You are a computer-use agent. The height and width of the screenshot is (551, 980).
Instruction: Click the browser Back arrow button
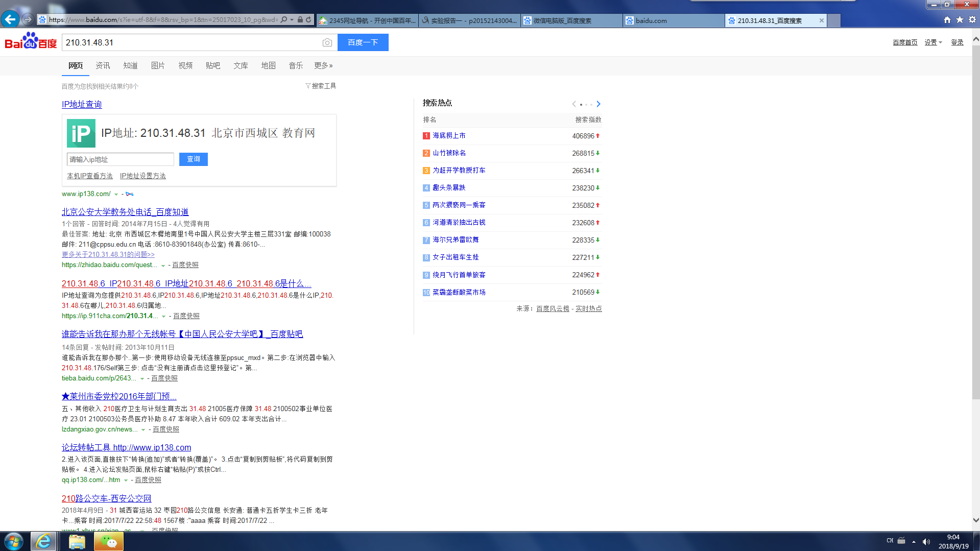[x=10, y=19]
